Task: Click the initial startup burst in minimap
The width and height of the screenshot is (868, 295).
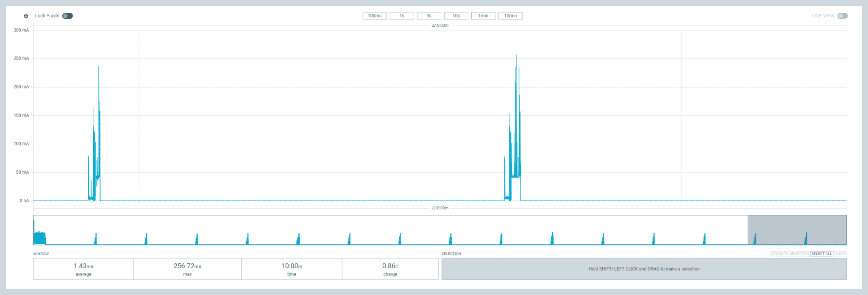Action: click(40, 238)
